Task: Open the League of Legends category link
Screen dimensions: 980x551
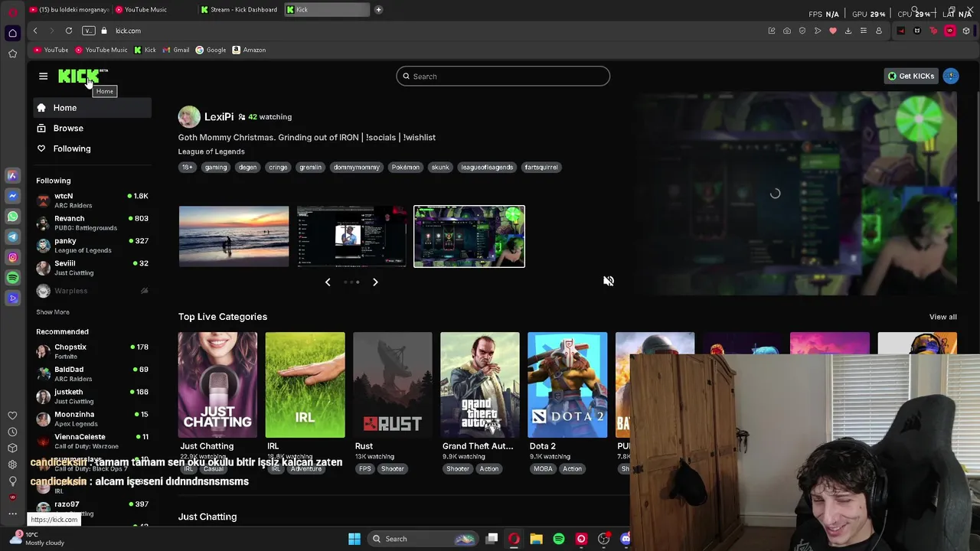Action: (x=211, y=152)
